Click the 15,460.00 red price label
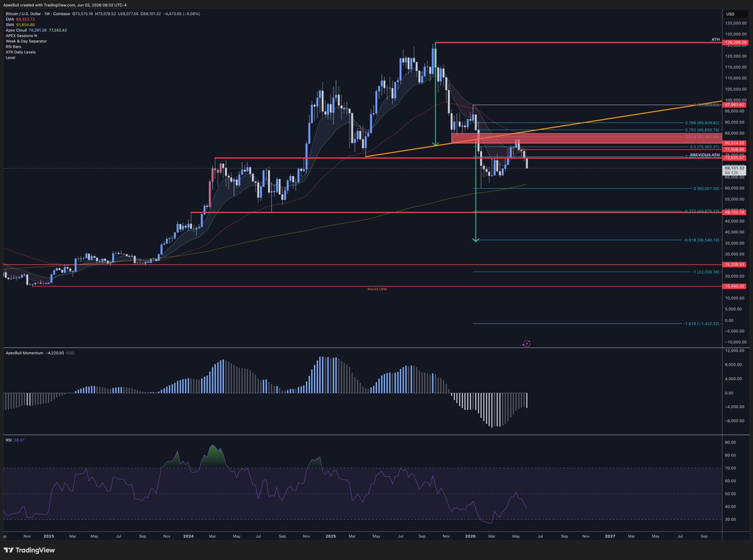 [x=734, y=287]
